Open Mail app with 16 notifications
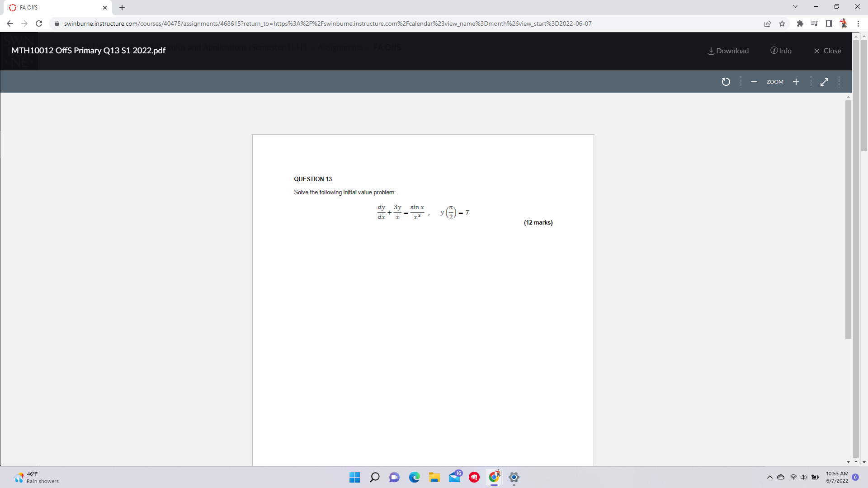The width and height of the screenshot is (868, 488). tap(454, 477)
